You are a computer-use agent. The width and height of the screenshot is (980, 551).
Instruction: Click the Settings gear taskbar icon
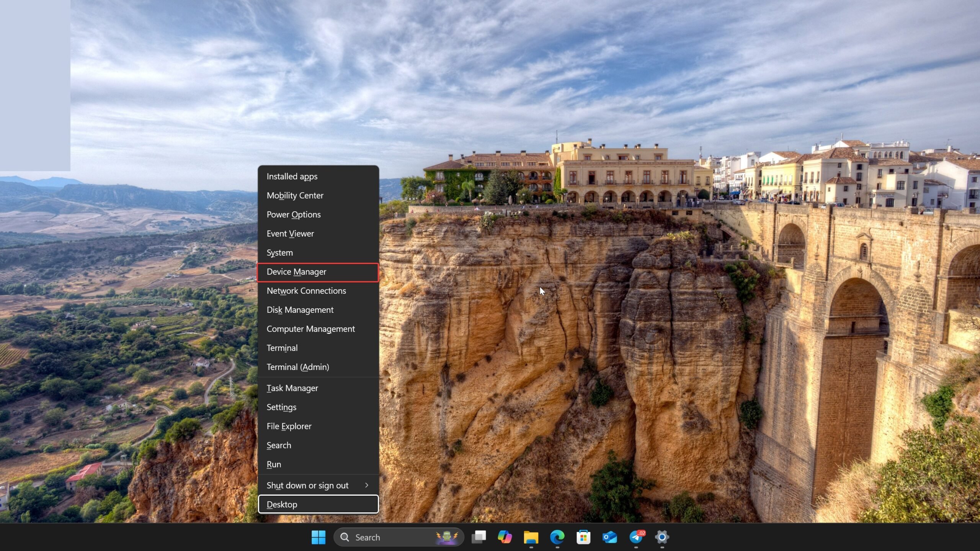pos(661,537)
